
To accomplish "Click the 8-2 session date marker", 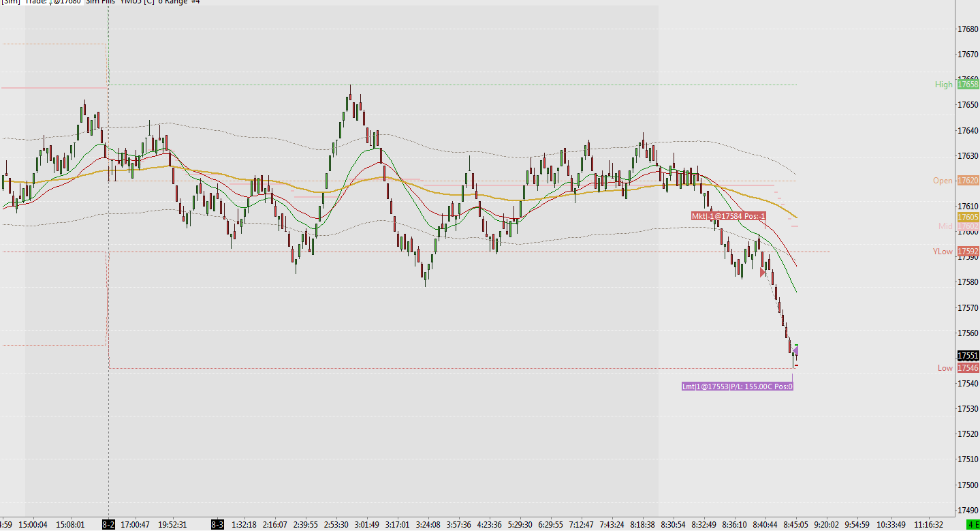I will [x=108, y=525].
